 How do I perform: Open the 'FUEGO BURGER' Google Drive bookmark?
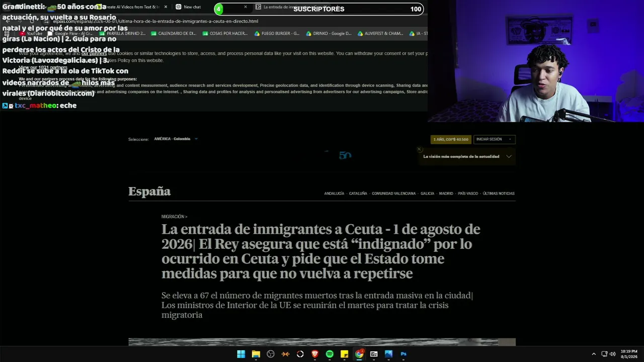pos(277,34)
